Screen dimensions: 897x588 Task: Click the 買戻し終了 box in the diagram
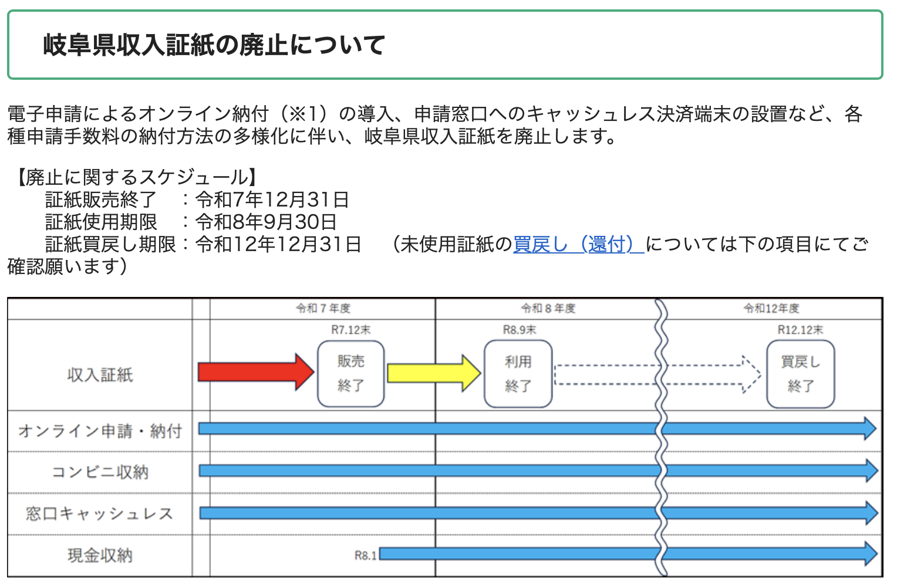pyautogui.click(x=801, y=374)
